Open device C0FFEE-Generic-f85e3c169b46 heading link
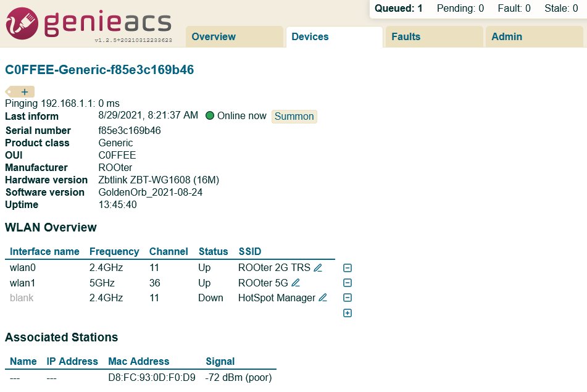The image size is (587, 392). click(x=99, y=70)
